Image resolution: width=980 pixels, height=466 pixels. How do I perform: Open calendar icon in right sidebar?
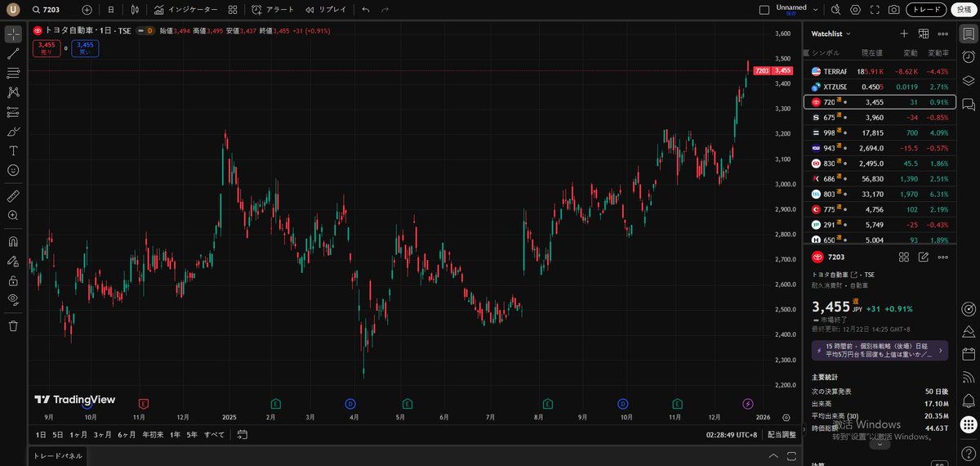pyautogui.click(x=968, y=354)
